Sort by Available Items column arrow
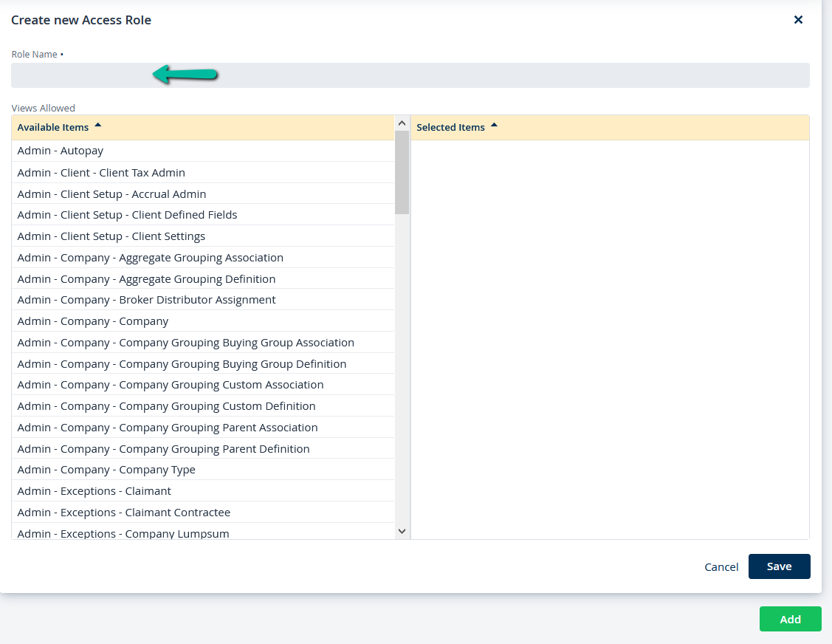 tap(98, 126)
